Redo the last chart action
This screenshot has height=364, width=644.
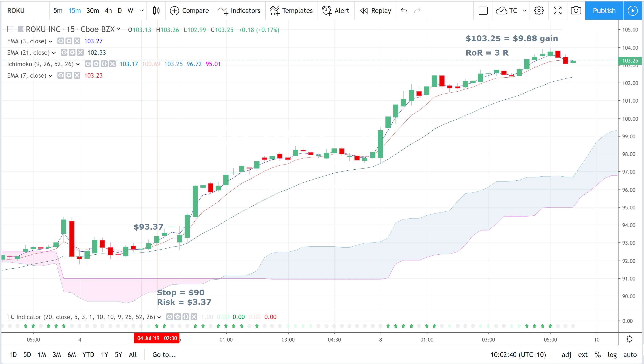click(x=418, y=11)
